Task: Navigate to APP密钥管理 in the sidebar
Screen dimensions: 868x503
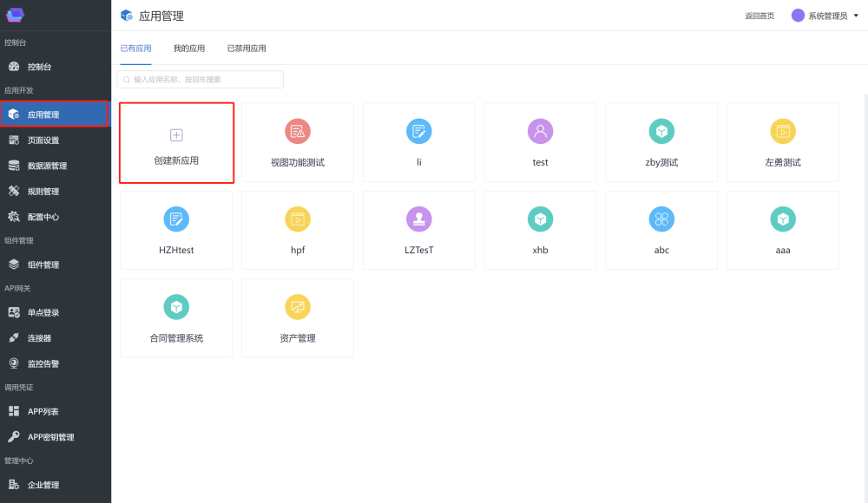Action: (50, 437)
